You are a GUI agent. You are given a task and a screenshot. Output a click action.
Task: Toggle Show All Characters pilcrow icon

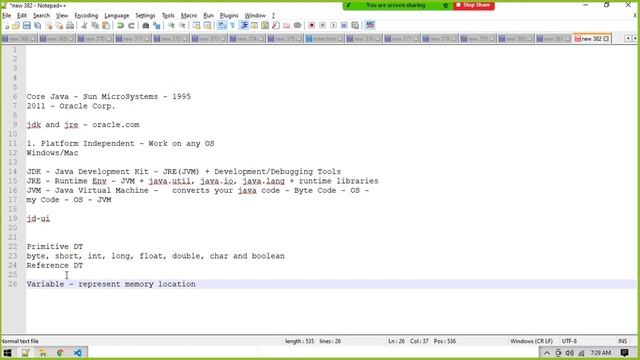pos(233,25)
